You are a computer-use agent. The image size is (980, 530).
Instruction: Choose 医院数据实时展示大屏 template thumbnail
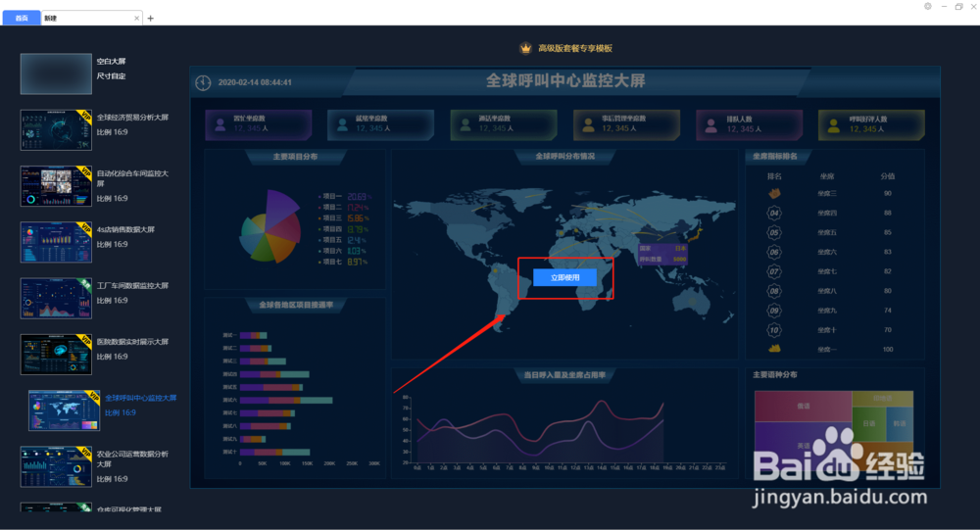click(x=56, y=355)
